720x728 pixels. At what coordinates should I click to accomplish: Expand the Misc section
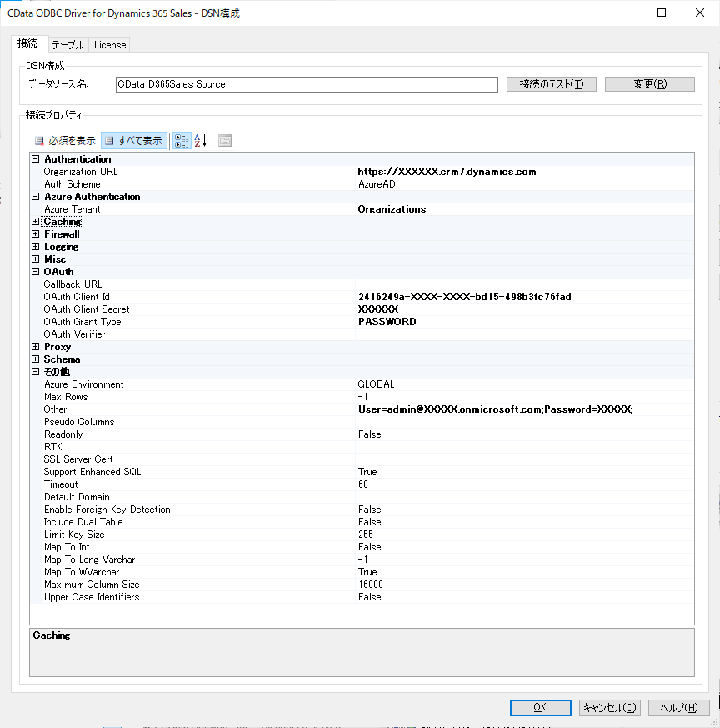pos(35,259)
